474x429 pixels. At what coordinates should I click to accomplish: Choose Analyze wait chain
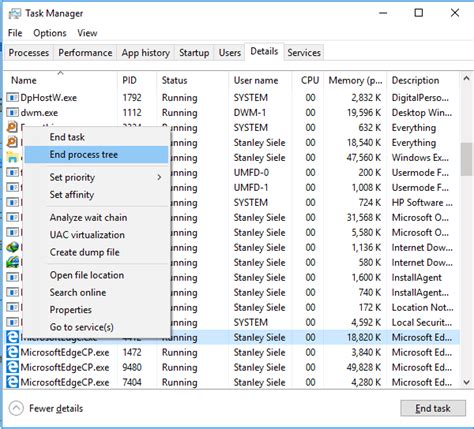[97, 218]
